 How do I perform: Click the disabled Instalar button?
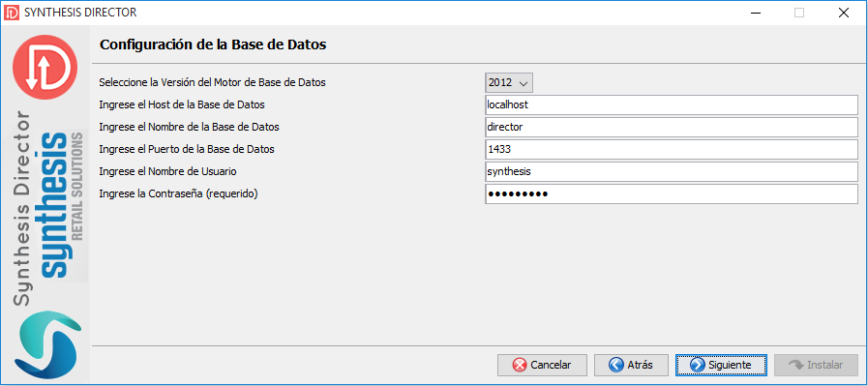click(x=816, y=365)
